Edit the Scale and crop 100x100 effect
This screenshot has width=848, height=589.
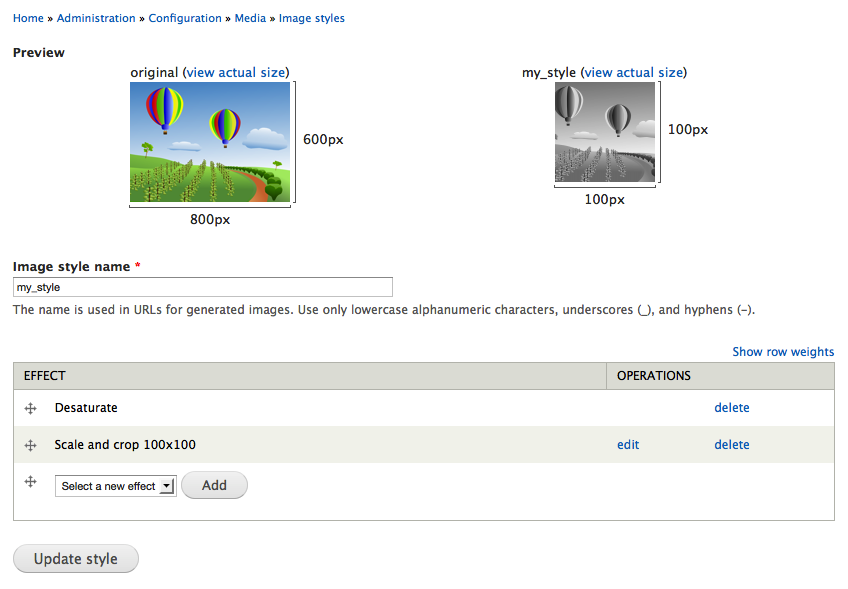628,445
